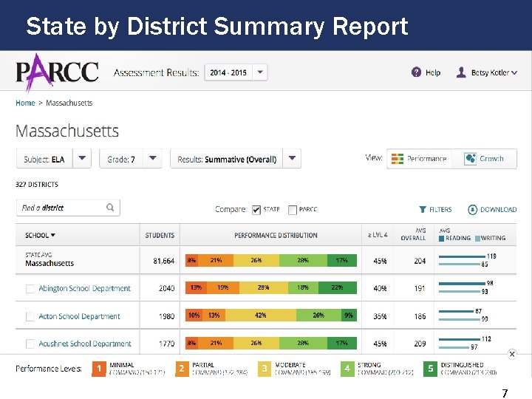Click Acton's writing score bar 99
Image resolution: width=532 pixels, height=399 pixels.
click(460, 319)
